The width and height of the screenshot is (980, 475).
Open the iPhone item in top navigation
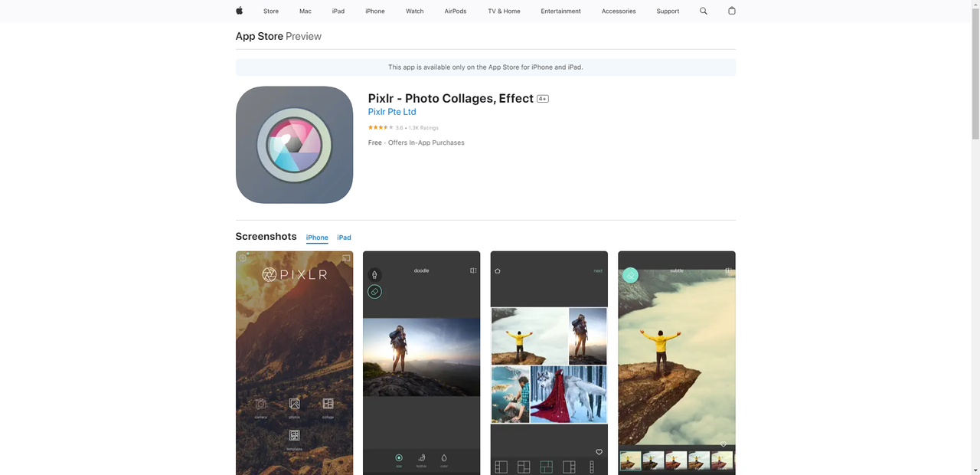tap(375, 11)
